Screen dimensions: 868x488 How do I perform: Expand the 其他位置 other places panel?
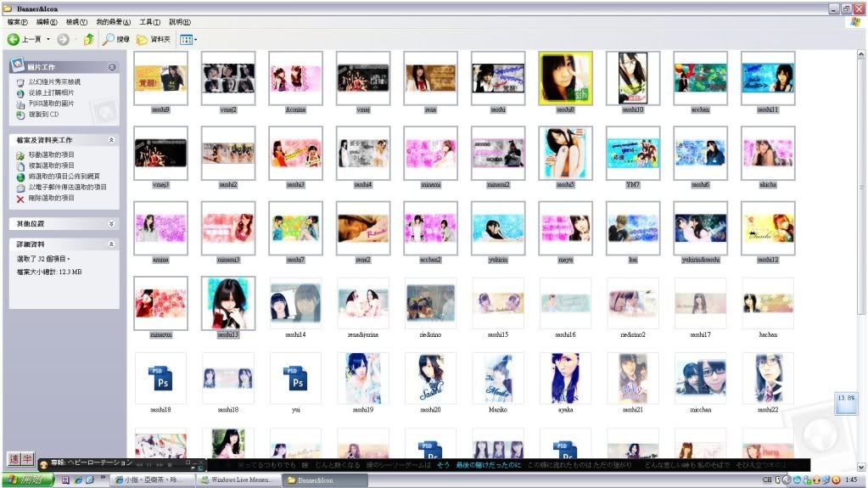[x=112, y=224]
